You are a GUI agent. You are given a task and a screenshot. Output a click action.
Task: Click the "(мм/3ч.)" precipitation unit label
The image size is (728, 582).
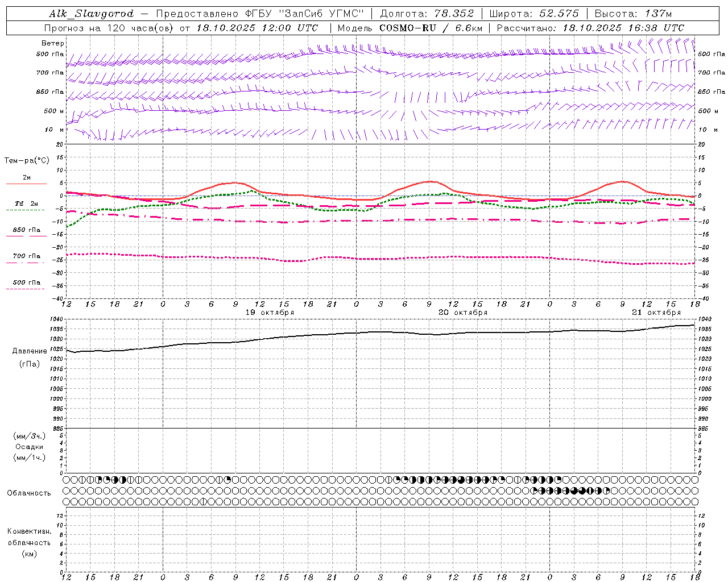(x=30, y=436)
